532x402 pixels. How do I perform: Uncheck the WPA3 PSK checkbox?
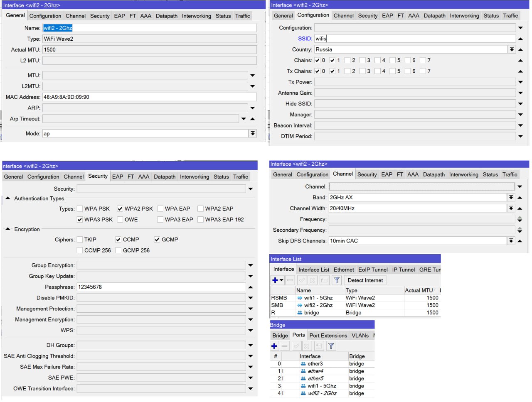80,220
